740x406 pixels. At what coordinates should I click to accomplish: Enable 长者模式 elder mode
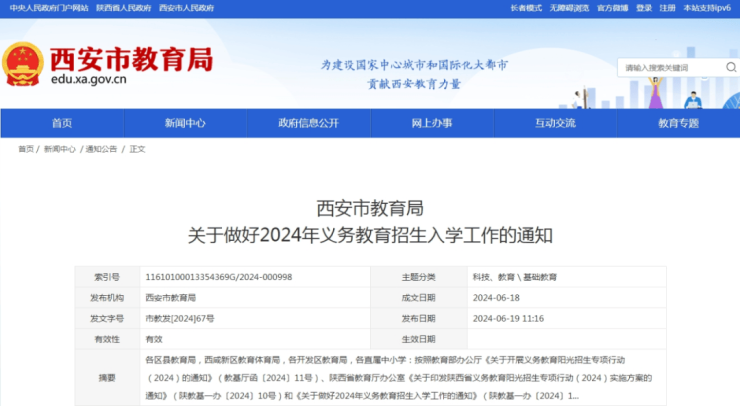point(526,8)
